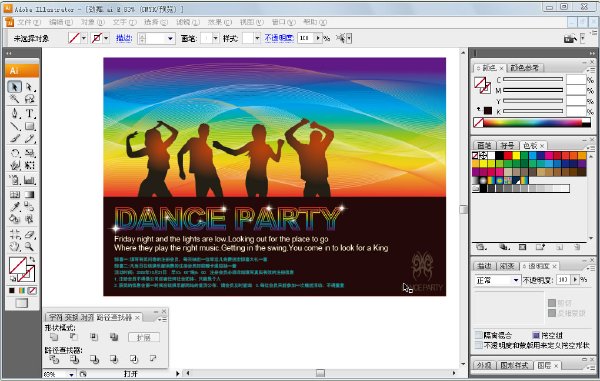Select the Symbol Sprayer tool
The height and width of the screenshot is (381, 600).
(15, 180)
